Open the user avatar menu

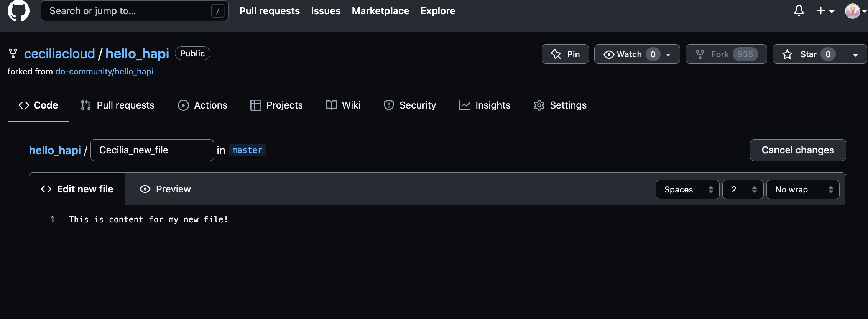[855, 11]
